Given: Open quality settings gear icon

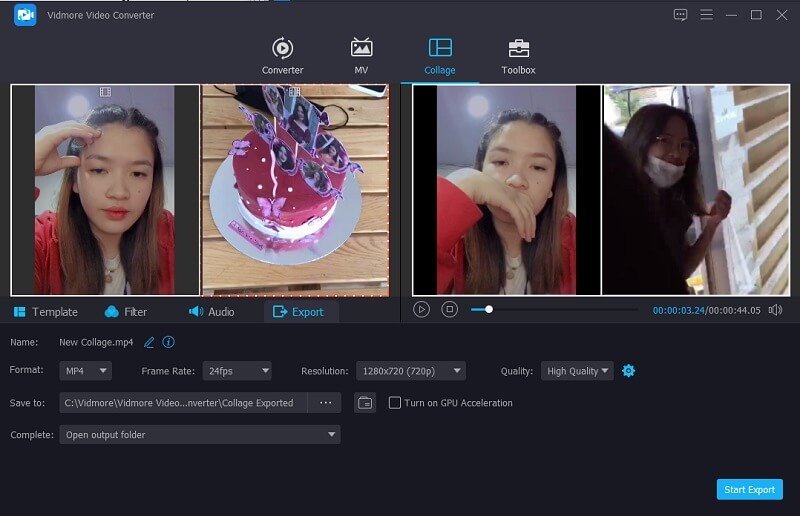Looking at the screenshot, I should (628, 371).
